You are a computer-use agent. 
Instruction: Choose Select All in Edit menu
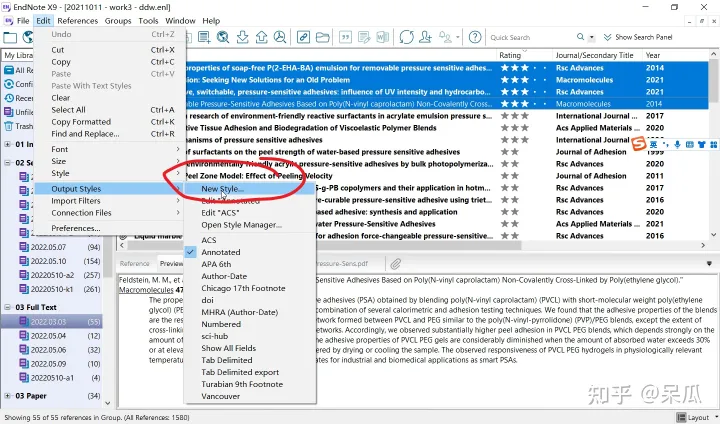[68, 110]
